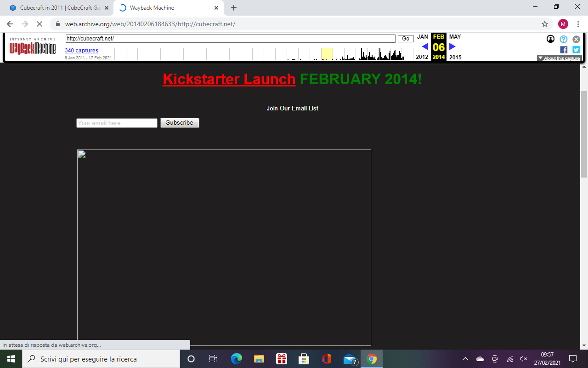Image resolution: width=588 pixels, height=368 pixels.
Task: Click the Your email here field
Action: (117, 123)
